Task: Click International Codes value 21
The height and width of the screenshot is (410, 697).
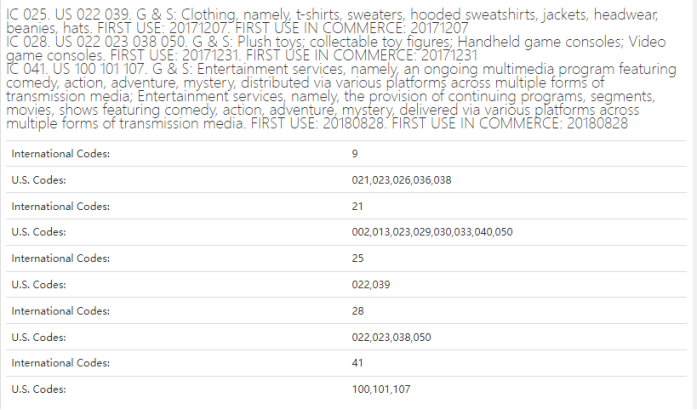Action: pyautogui.click(x=357, y=206)
